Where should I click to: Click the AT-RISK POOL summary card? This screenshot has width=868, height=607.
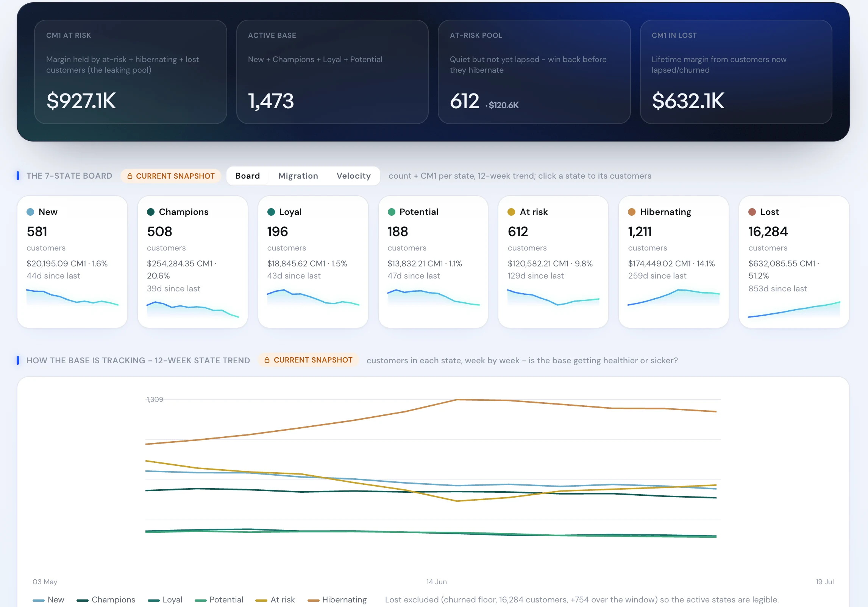534,72
